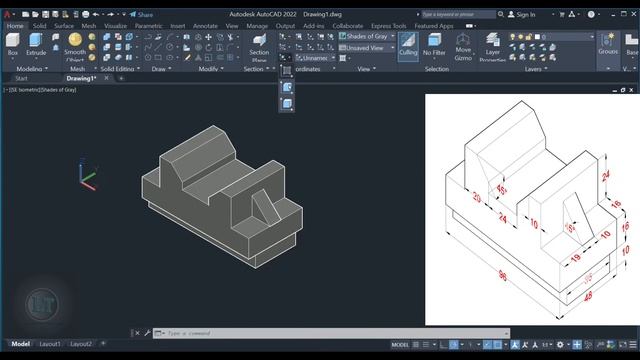Open the Visualize ribbon tab

click(116, 26)
